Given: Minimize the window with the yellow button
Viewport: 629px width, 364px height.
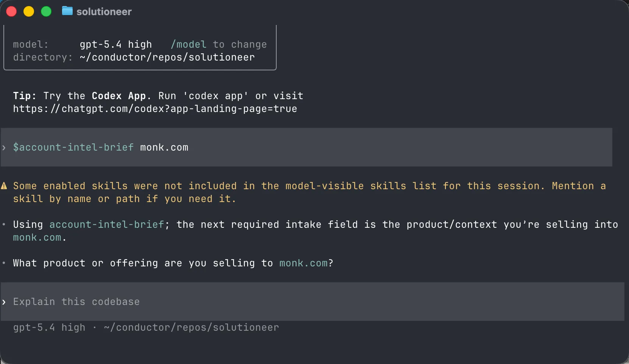Looking at the screenshot, I should pos(29,11).
